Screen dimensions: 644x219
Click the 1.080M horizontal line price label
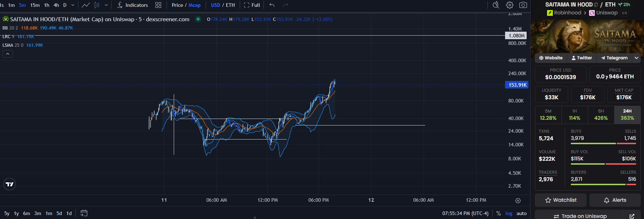517,36
